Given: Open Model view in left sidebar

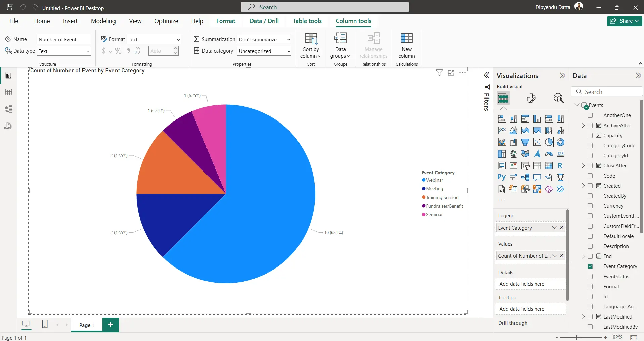Looking at the screenshot, I should pyautogui.click(x=9, y=109).
